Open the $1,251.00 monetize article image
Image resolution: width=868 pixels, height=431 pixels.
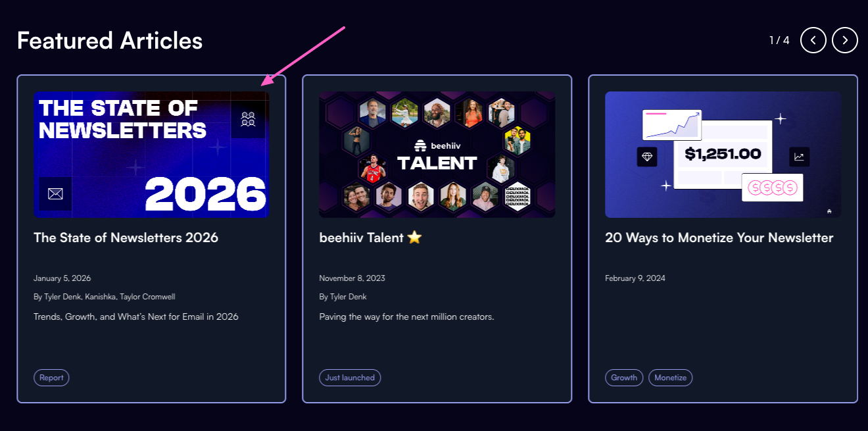pyautogui.click(x=723, y=155)
